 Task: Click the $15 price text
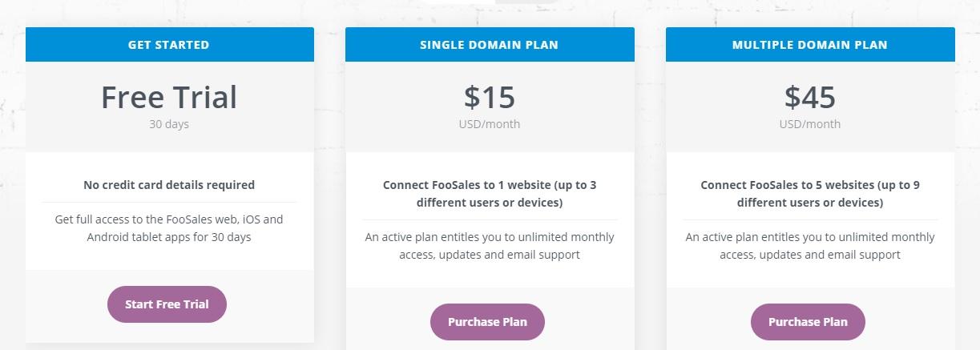490,98
